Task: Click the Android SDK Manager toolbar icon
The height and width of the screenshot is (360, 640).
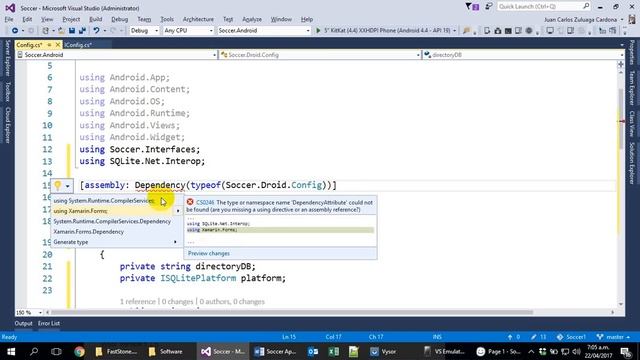Action: point(498,31)
